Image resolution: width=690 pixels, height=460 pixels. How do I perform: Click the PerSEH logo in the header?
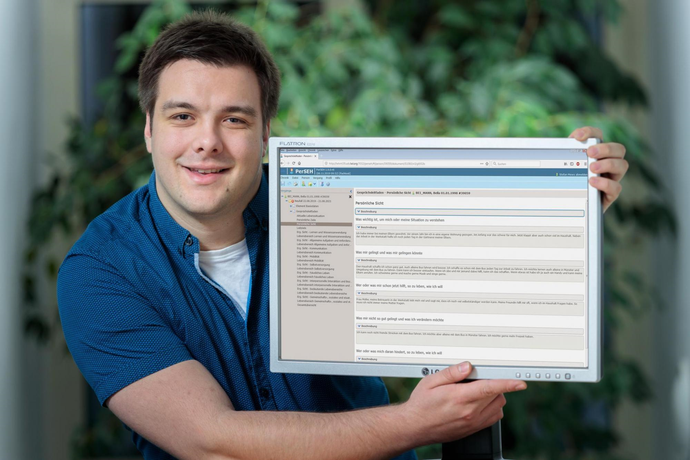pos(298,171)
